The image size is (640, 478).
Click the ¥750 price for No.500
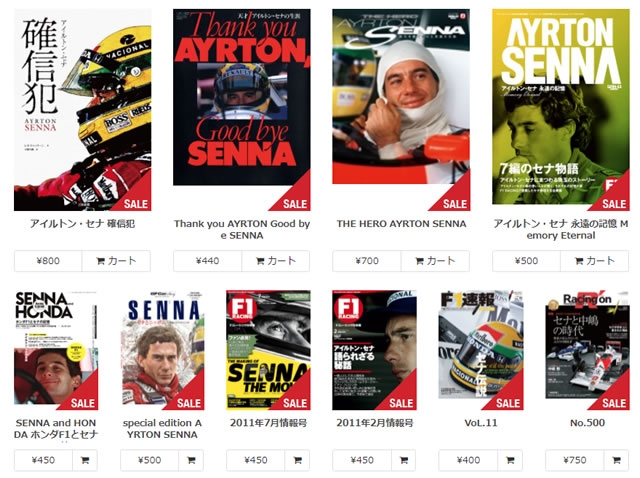(575, 460)
